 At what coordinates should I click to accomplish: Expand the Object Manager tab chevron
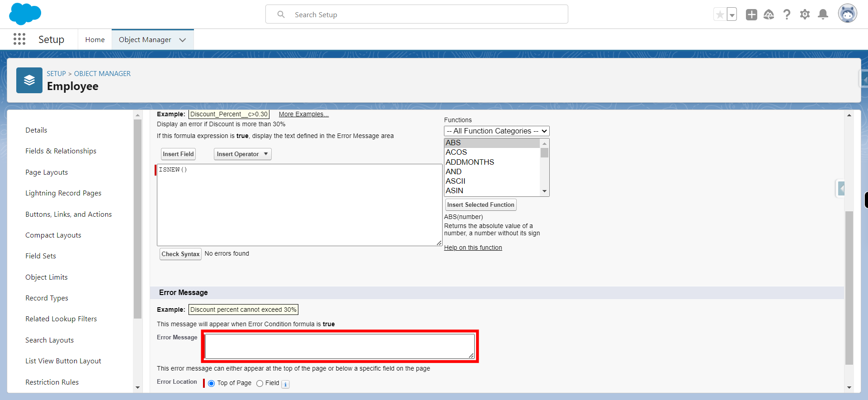[x=183, y=40]
